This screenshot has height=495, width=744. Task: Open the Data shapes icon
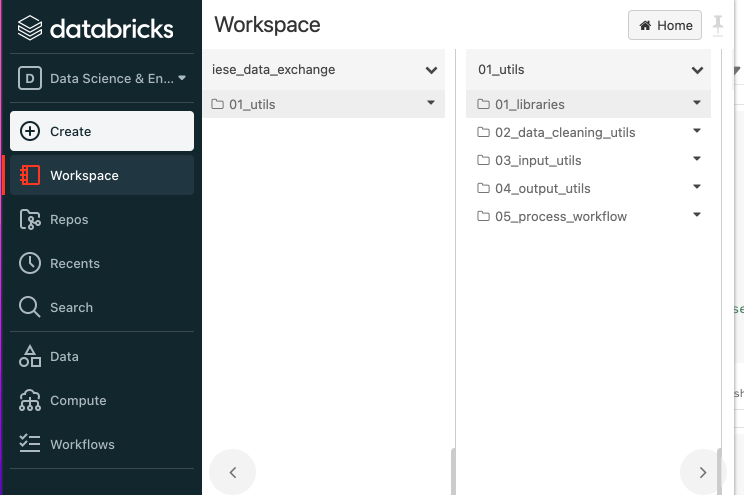tap(30, 356)
